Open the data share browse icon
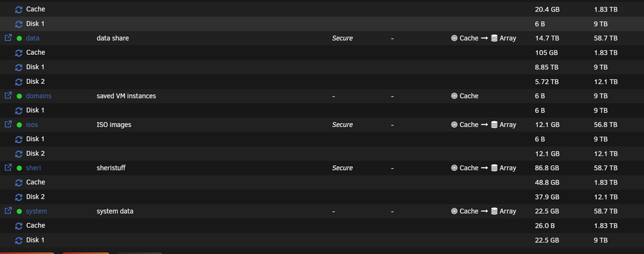644x254 pixels. [8, 37]
